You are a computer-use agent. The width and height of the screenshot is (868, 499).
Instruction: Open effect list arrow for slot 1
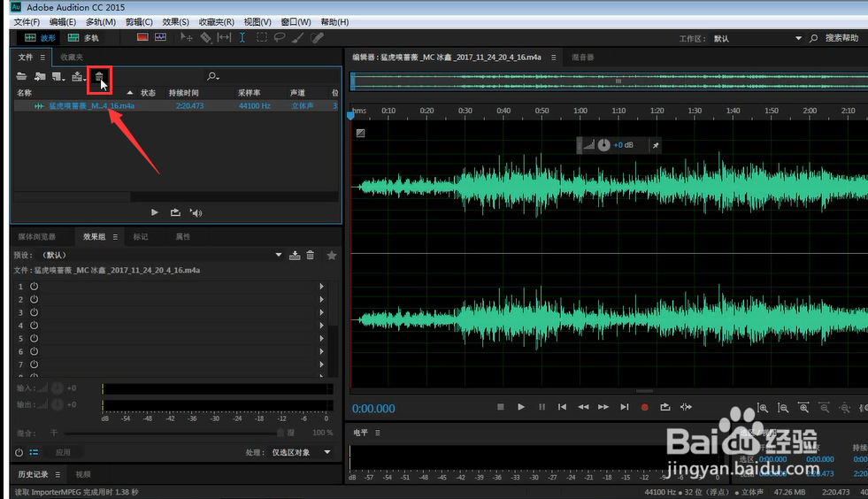pyautogui.click(x=321, y=287)
